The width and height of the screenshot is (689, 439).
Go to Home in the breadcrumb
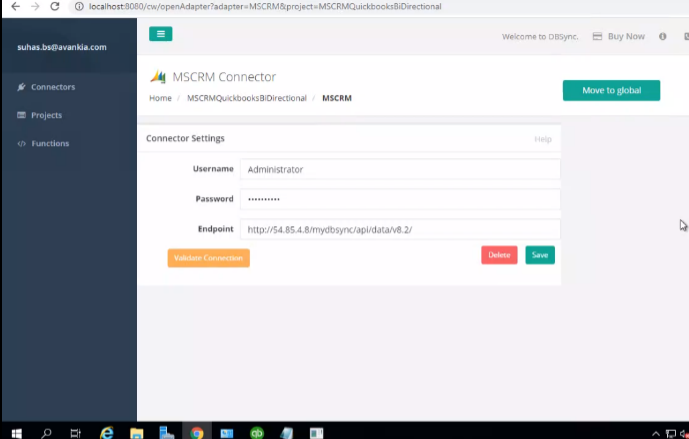point(160,98)
